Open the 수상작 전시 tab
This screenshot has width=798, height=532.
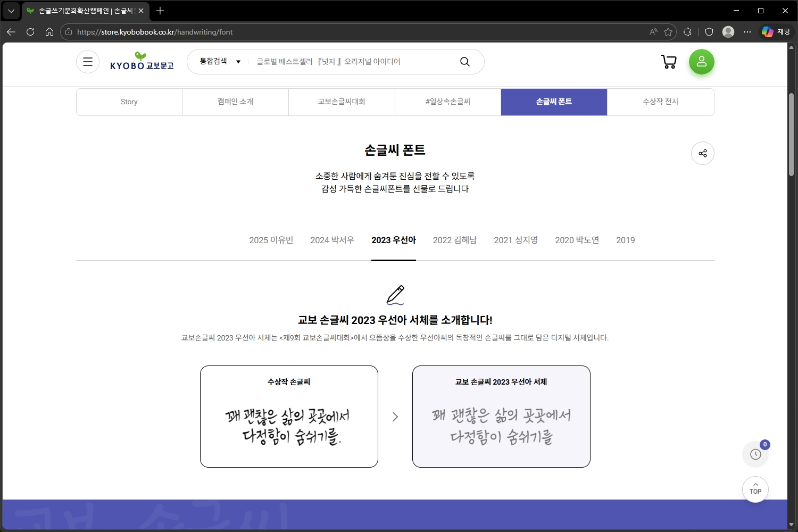pos(660,102)
